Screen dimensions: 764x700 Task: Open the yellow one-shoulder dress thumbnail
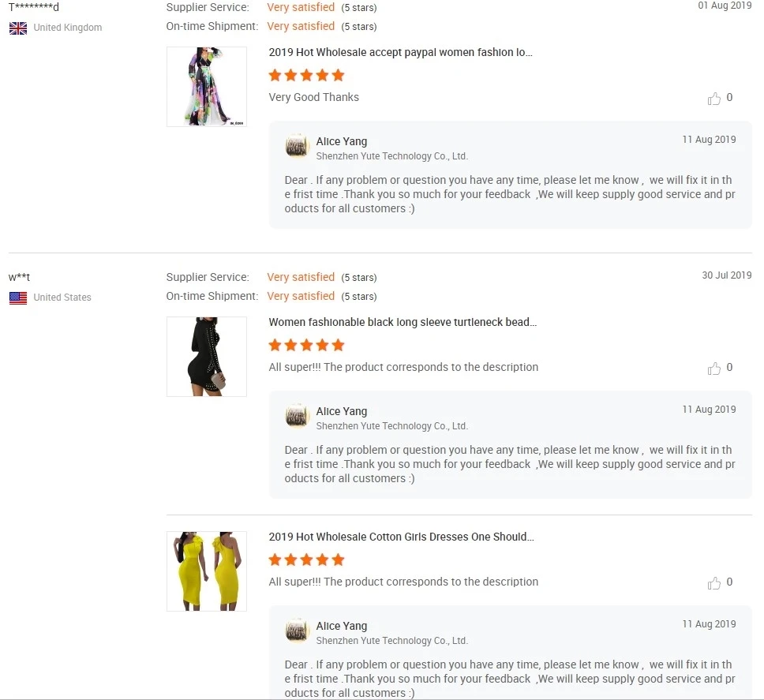207,571
